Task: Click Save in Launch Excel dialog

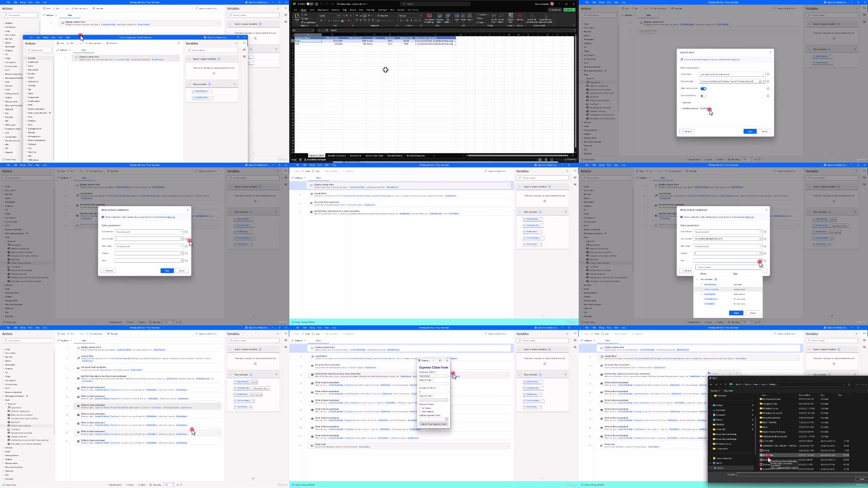Action: coord(750,131)
